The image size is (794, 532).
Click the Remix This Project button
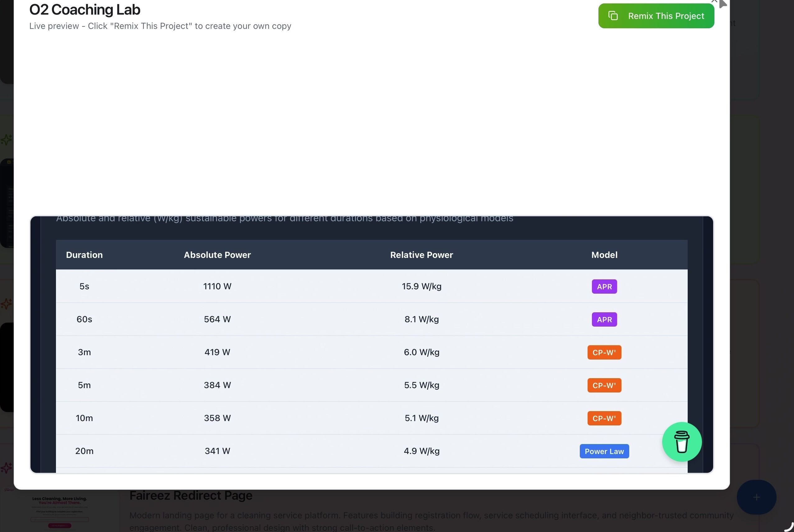[656, 16]
